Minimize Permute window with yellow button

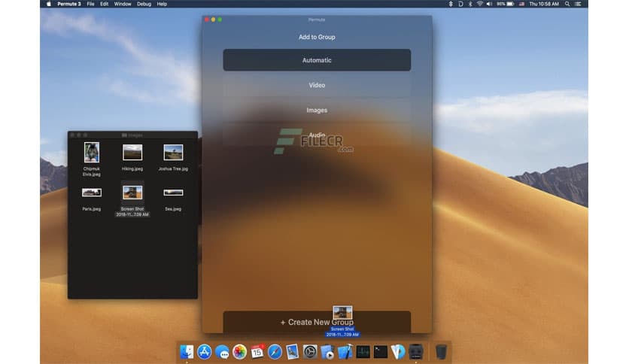213,20
